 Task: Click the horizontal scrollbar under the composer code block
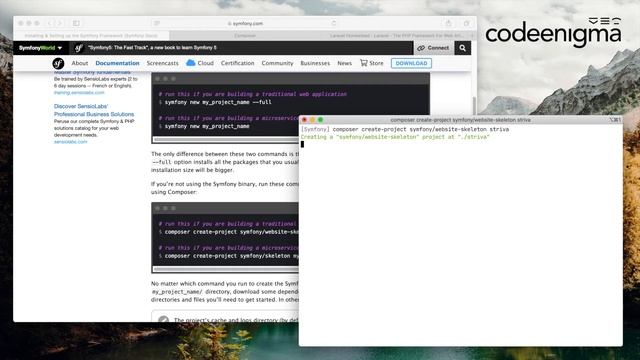pyautogui.click(x=226, y=269)
